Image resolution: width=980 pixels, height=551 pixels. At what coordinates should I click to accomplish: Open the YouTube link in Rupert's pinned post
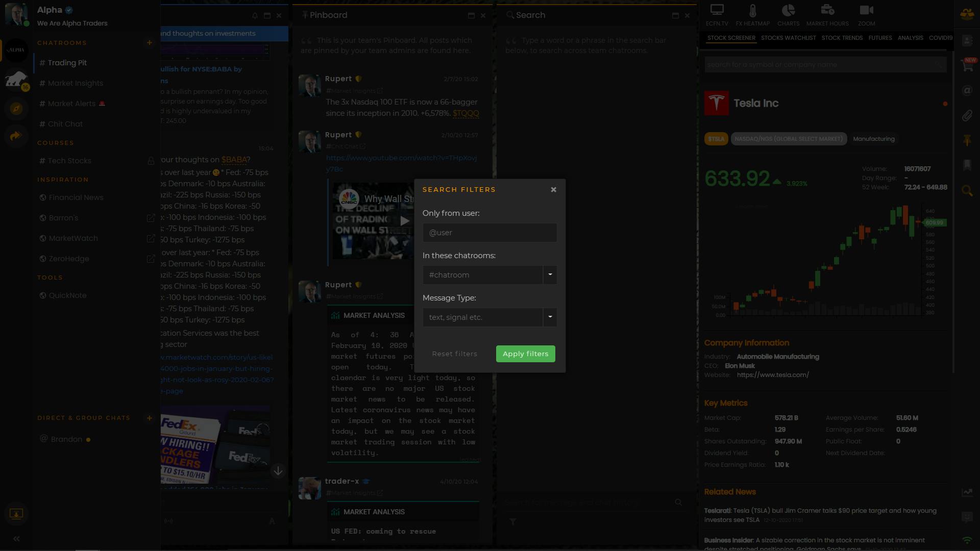pyautogui.click(x=401, y=163)
